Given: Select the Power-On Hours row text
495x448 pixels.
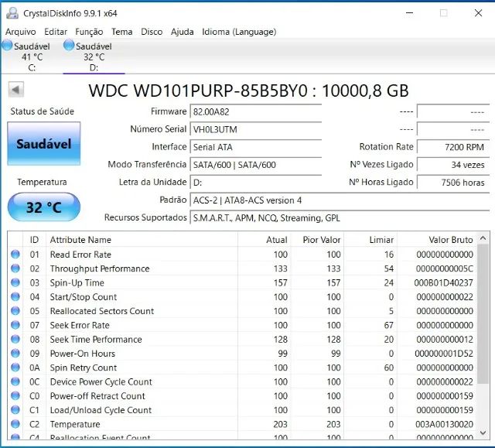Looking at the screenshot, I should (x=83, y=354).
